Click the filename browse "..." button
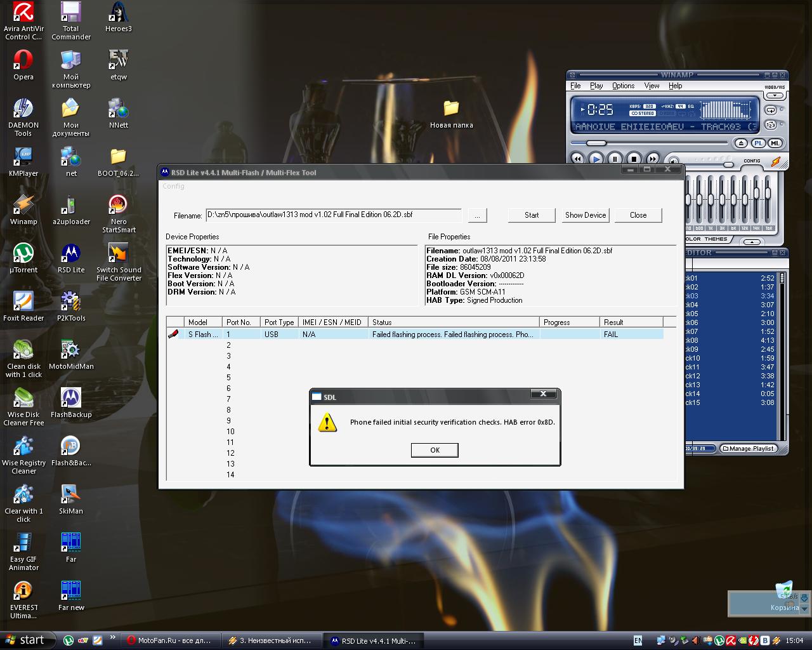 477,215
